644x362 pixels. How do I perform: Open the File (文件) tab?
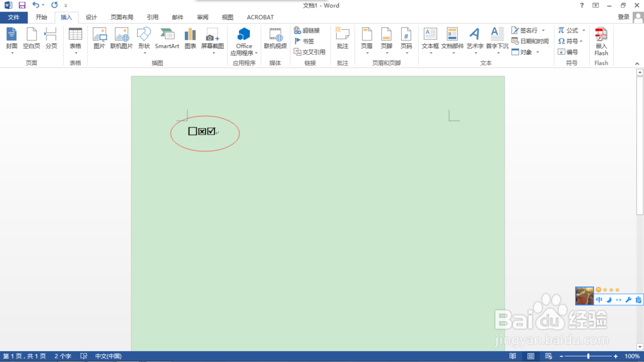(x=14, y=17)
